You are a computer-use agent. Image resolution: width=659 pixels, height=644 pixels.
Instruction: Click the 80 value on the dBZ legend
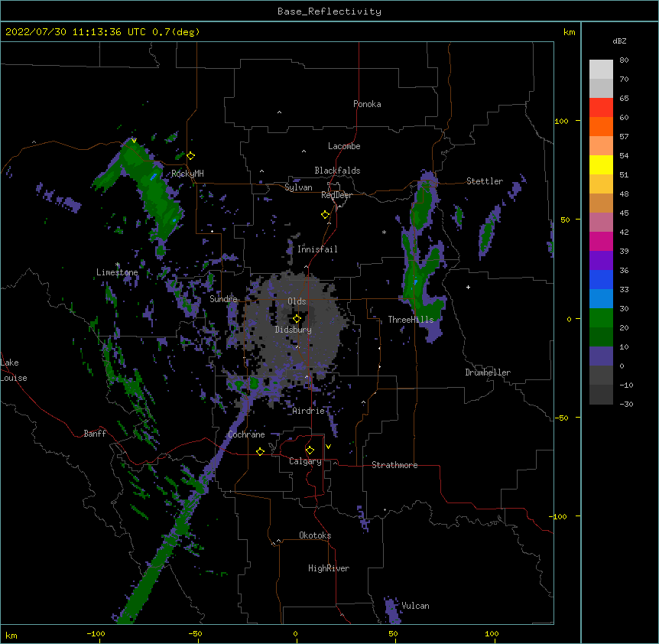(x=624, y=60)
